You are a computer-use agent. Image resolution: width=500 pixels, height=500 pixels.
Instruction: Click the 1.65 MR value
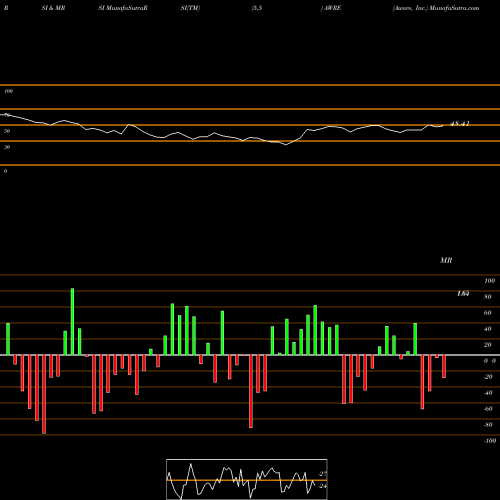click(463, 293)
